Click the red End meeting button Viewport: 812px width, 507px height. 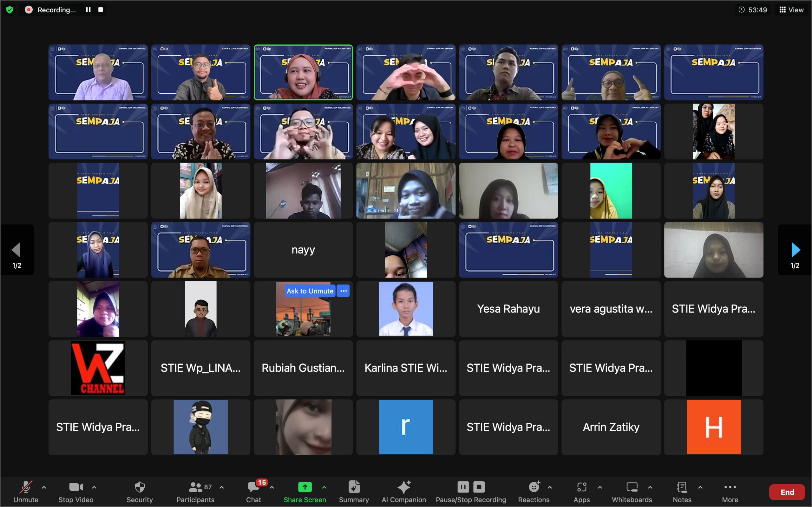pos(787,492)
